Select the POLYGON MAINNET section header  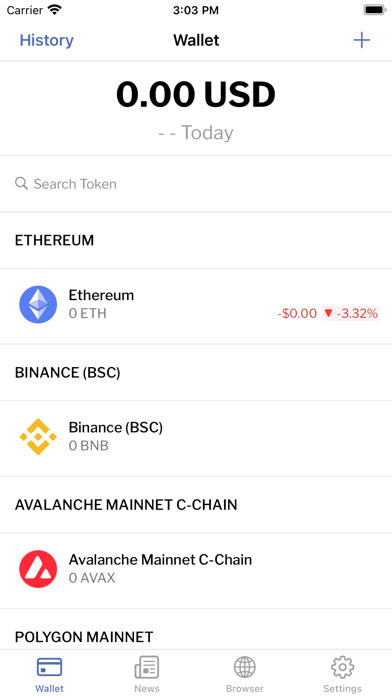pos(84,637)
